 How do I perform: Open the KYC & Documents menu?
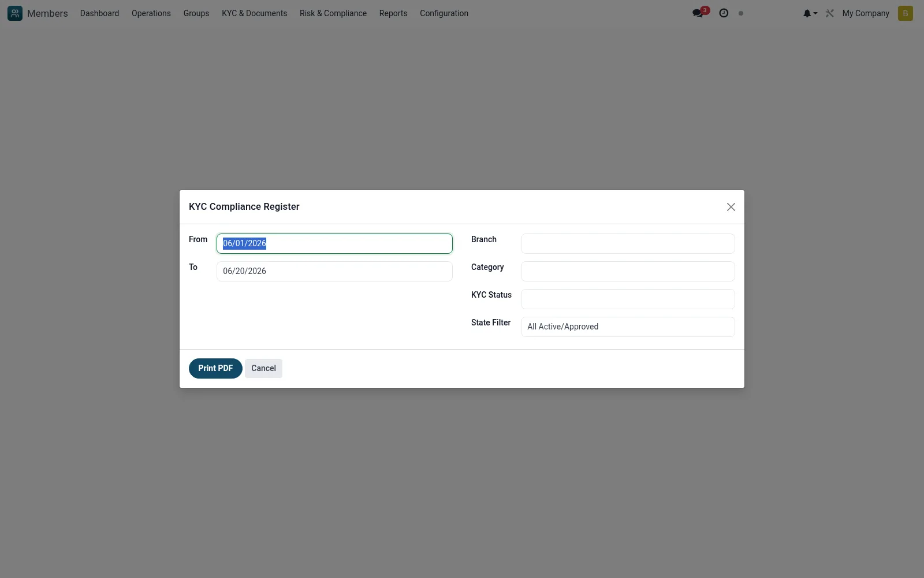tap(254, 13)
